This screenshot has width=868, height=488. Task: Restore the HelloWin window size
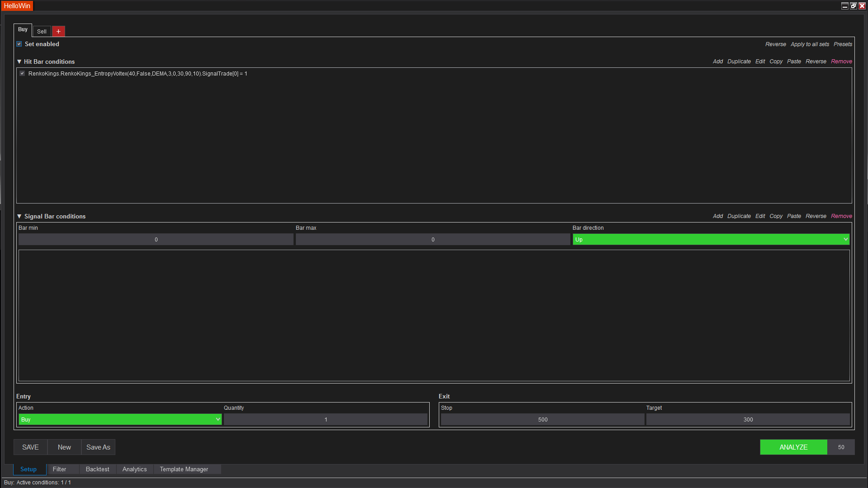click(x=853, y=6)
